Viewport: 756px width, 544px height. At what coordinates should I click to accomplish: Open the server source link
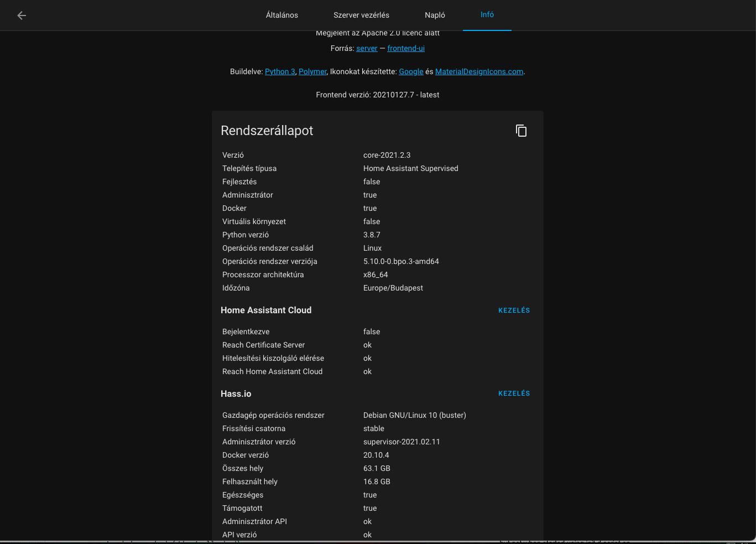tap(367, 48)
